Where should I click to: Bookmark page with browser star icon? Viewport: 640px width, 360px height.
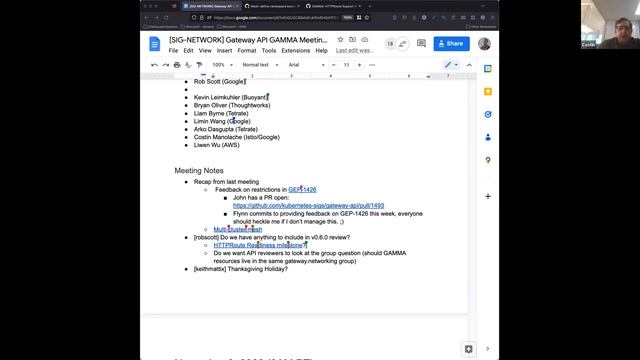367,18
